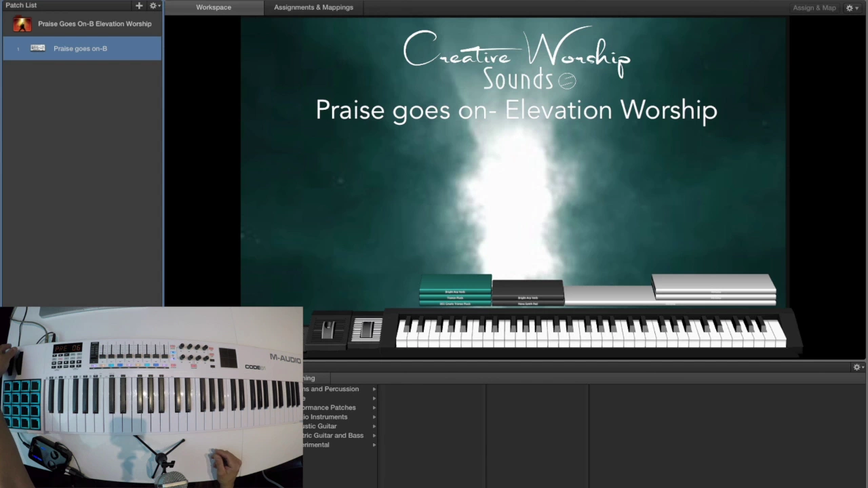Select the Praise Goes On-B Elevation Worship concert
868x488 pixels.
tap(82, 24)
